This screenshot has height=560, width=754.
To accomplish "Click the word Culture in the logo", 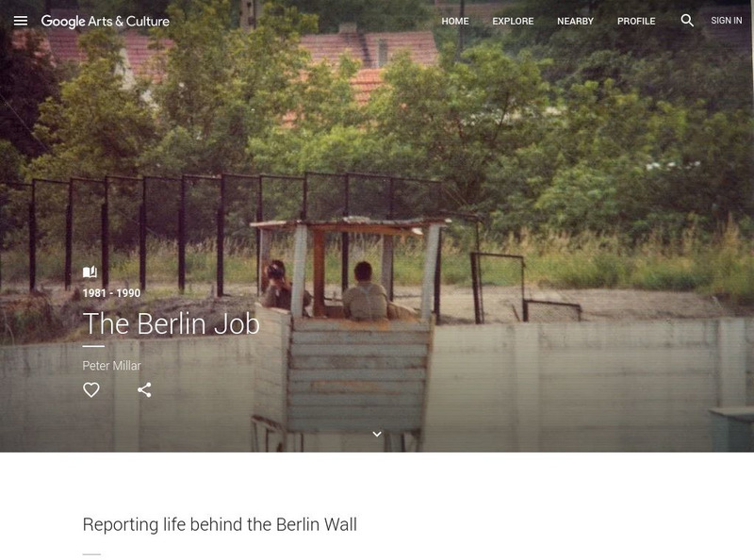I will click(x=148, y=21).
